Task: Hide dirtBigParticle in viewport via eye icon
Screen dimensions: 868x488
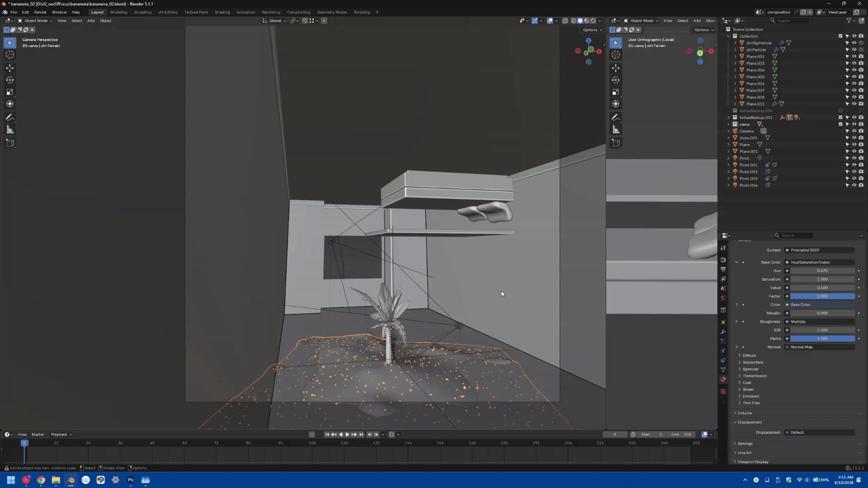Action: 854,43
